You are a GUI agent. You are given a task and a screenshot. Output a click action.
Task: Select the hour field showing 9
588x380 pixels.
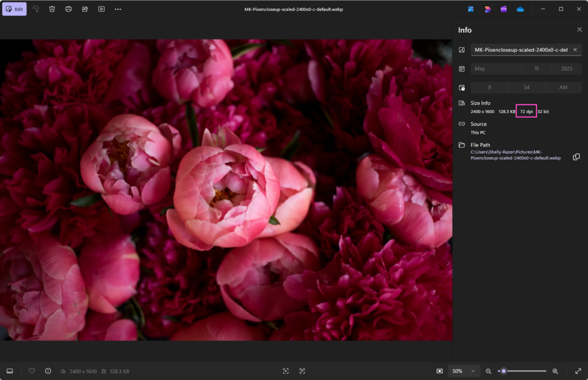[x=489, y=87]
